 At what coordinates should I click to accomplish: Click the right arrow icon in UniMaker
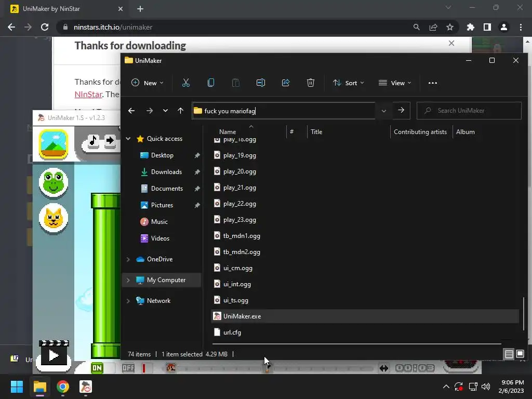click(x=110, y=141)
